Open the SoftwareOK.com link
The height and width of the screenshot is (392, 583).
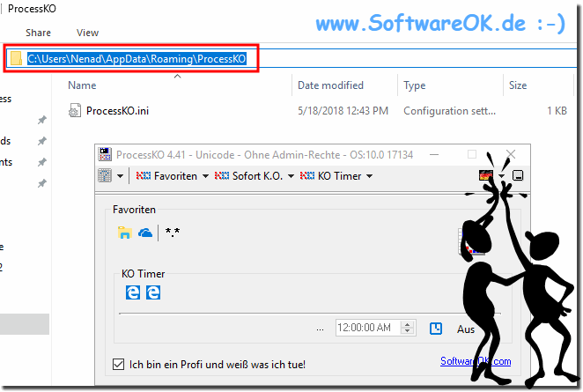click(x=476, y=361)
